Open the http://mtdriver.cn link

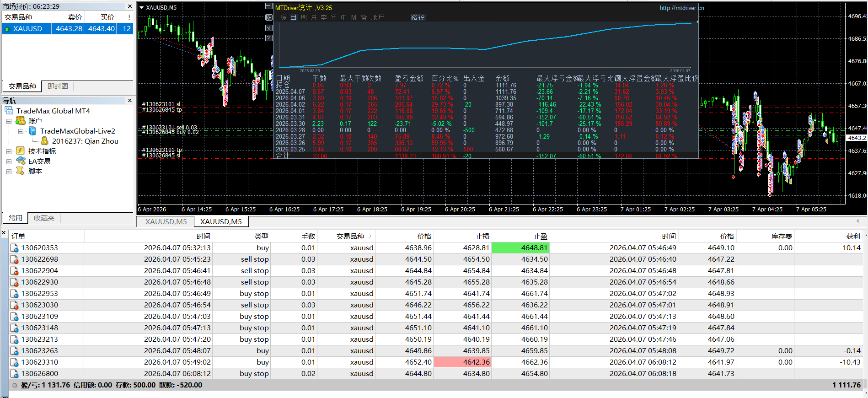tap(681, 8)
